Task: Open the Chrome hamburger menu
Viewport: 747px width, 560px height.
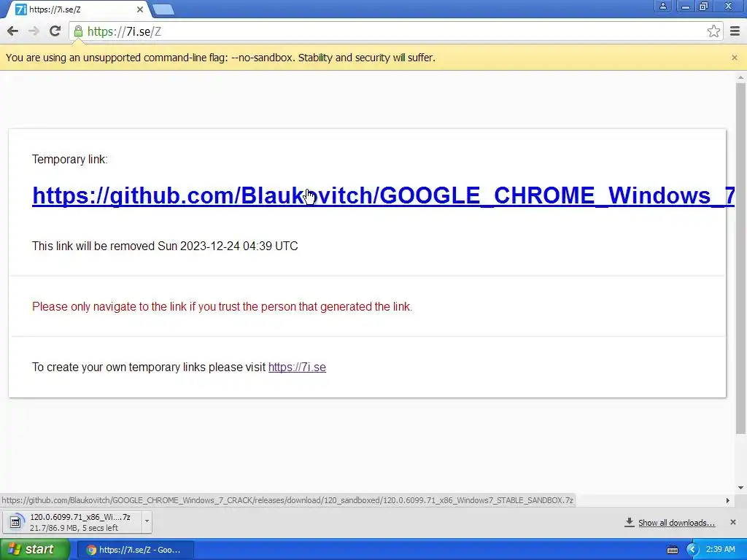Action: (x=735, y=31)
